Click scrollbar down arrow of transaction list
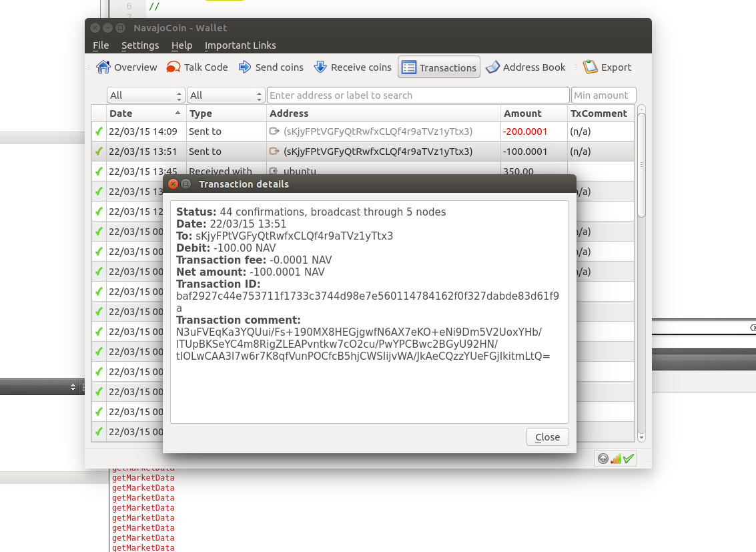This screenshot has height=552, width=756. 641,438
